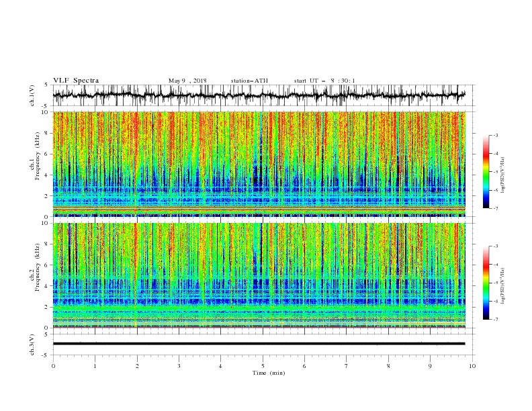Click the "6" kHz tick of ch.2 spectrogram

47,265
